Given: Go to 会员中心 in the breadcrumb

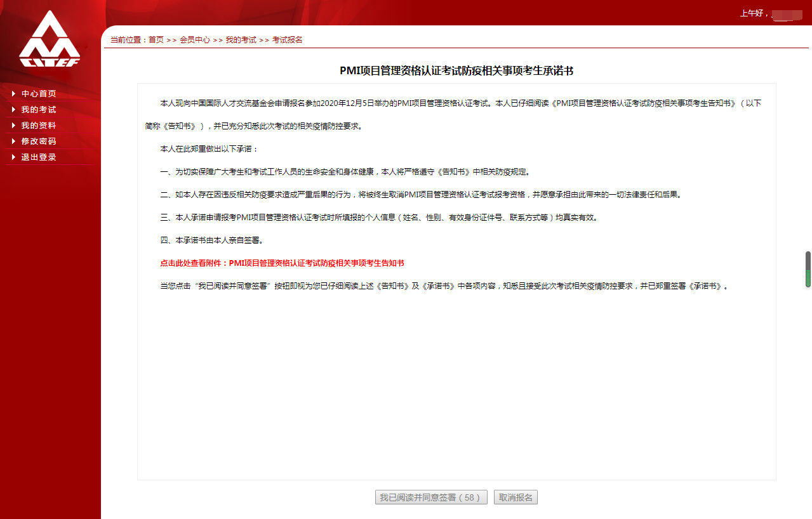Looking at the screenshot, I should coord(195,39).
